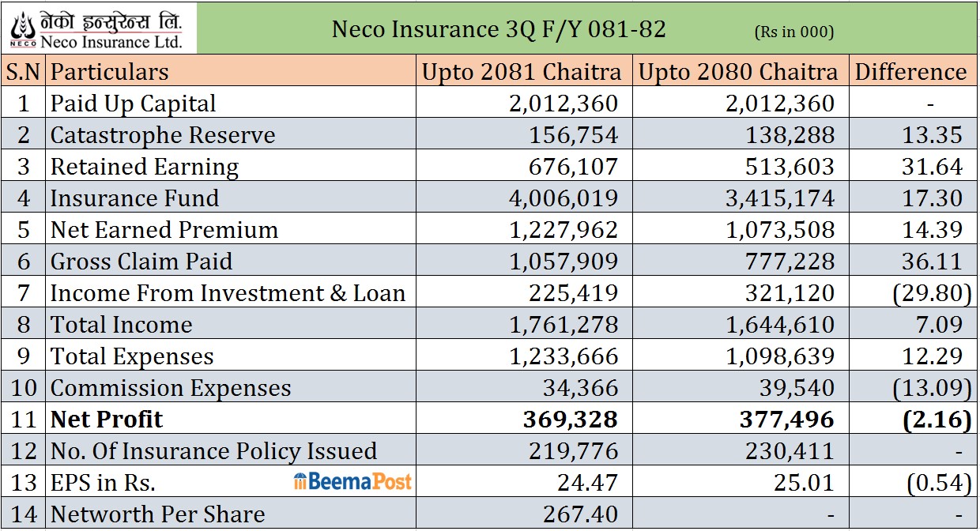
Task: Click the 'Upto 2080 Chaitra' column header
Action: click(737, 72)
